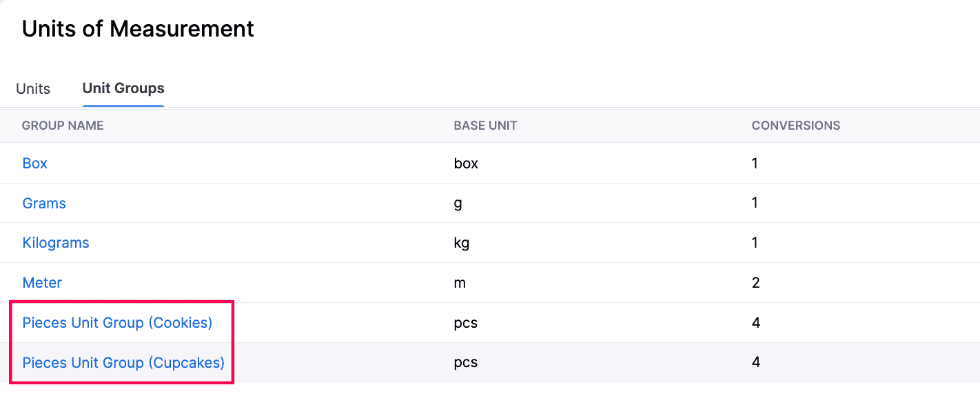Switch to the Units tab
This screenshot has height=414, width=980.
(33, 88)
